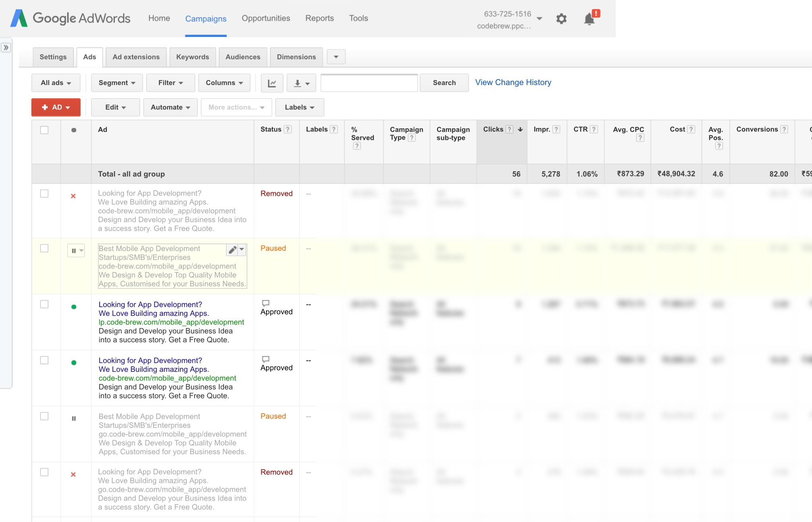Open the Labels dropdown button
This screenshot has height=522, width=812.
tap(300, 108)
